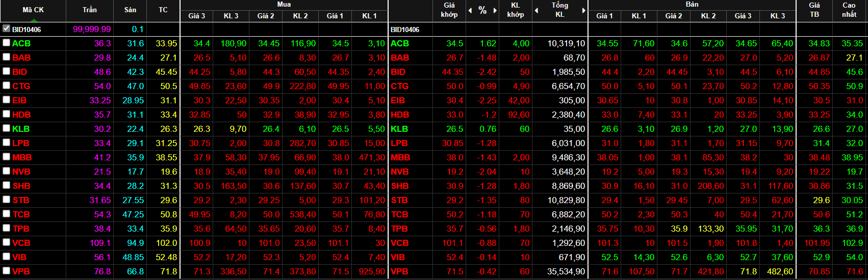Click VPB average price 70.85
The image size is (868, 280).
click(x=819, y=271)
